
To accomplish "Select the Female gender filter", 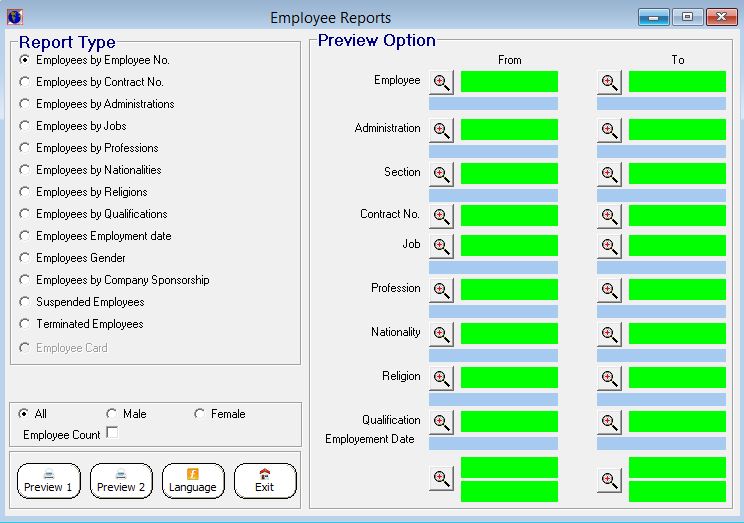I will point(199,414).
